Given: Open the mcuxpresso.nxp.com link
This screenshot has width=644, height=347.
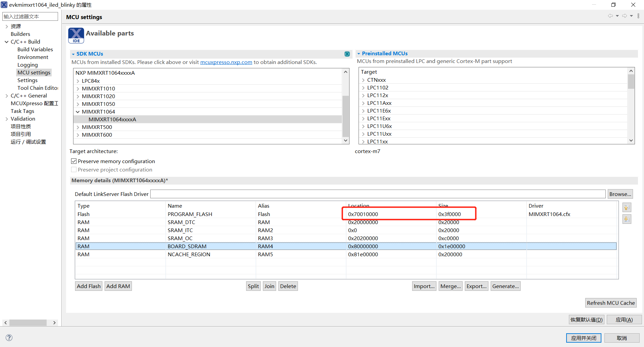Looking at the screenshot, I should [226, 62].
